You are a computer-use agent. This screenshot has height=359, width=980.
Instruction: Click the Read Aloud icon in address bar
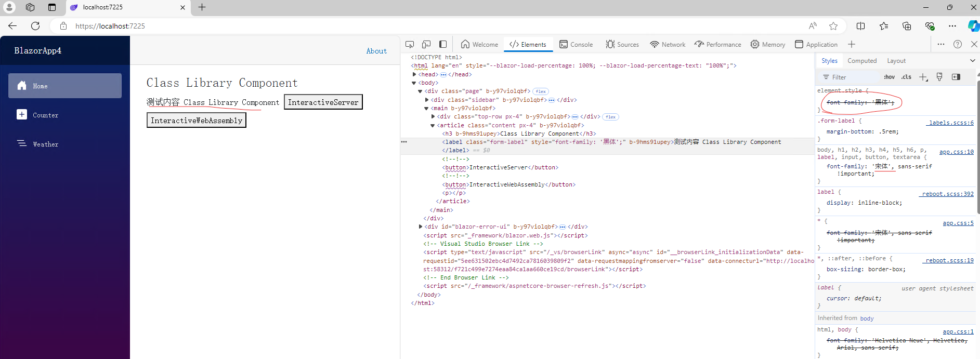tap(813, 26)
